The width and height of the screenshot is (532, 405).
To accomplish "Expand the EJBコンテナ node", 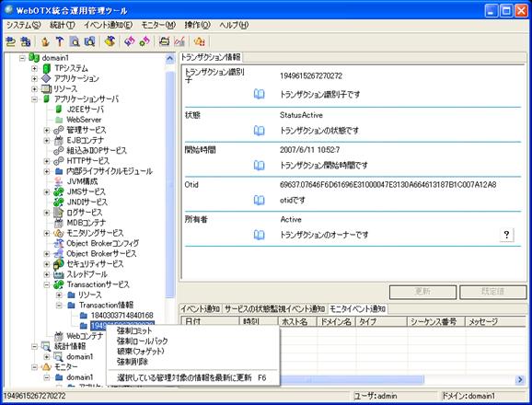I will point(47,141).
